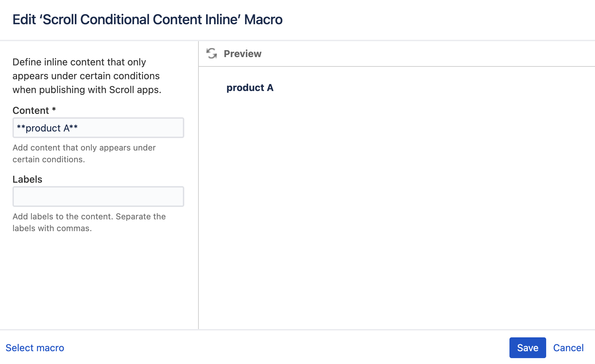Click the Labels field label
595x364 pixels.
[x=27, y=179]
